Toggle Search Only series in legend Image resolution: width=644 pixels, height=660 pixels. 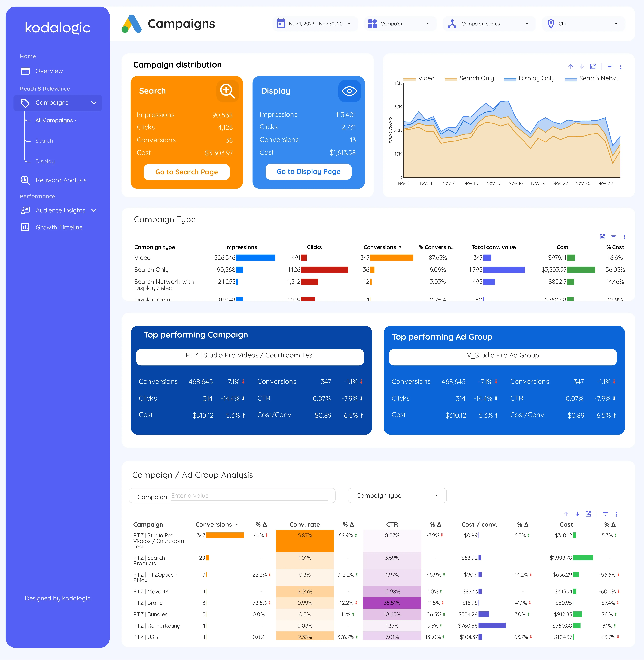pyautogui.click(x=469, y=78)
